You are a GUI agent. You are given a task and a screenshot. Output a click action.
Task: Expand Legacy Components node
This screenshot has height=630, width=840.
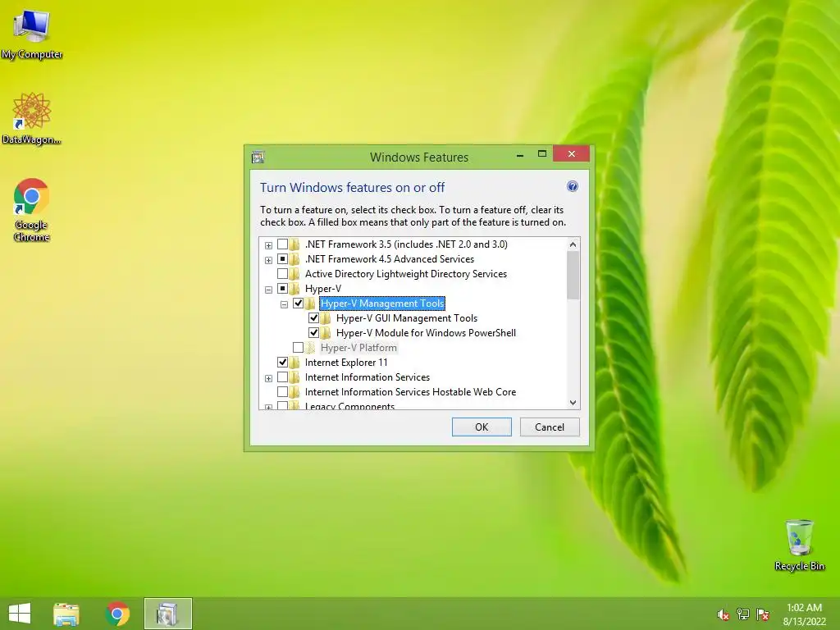click(268, 407)
